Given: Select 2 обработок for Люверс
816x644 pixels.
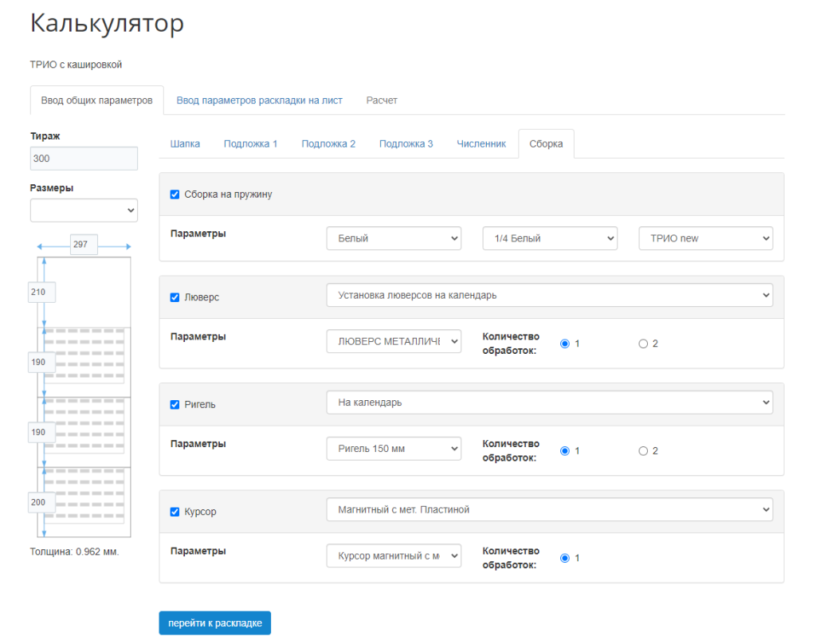Looking at the screenshot, I should 643,344.
